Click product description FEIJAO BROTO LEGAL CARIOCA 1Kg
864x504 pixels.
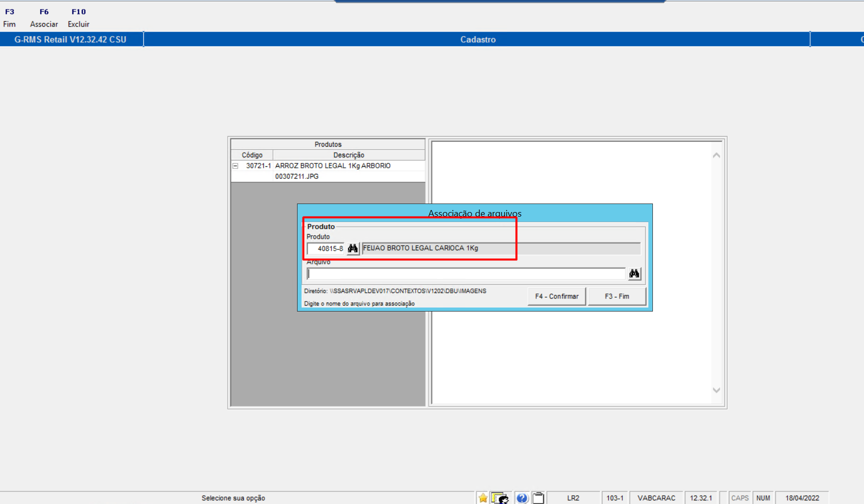click(x=501, y=248)
